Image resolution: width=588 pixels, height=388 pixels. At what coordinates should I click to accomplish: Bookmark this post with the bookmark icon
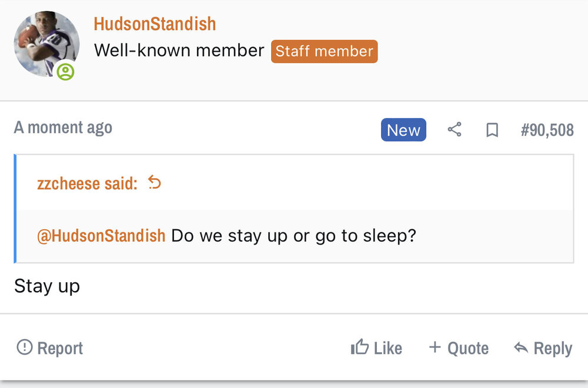tap(492, 130)
